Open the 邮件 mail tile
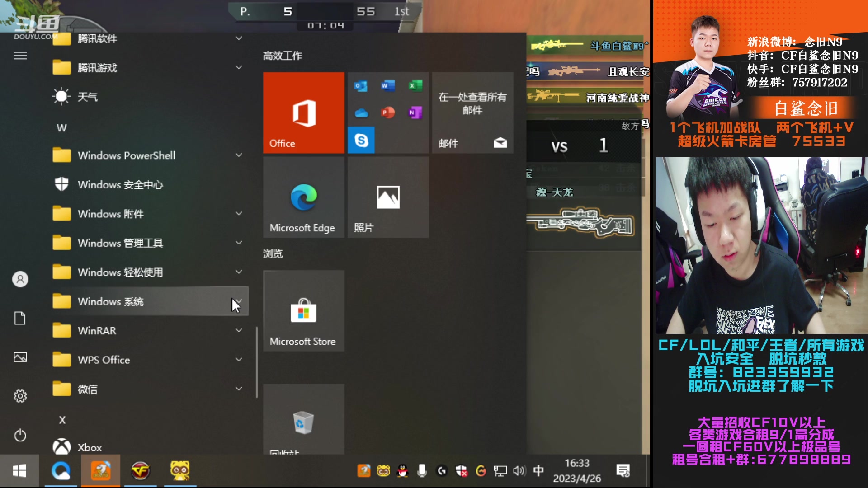868x488 pixels. [x=472, y=113]
